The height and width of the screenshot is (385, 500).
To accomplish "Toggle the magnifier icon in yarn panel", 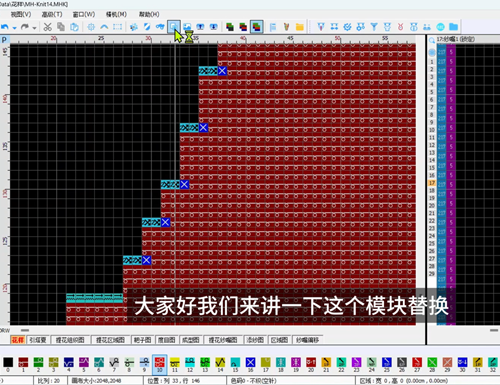I will (x=432, y=40).
